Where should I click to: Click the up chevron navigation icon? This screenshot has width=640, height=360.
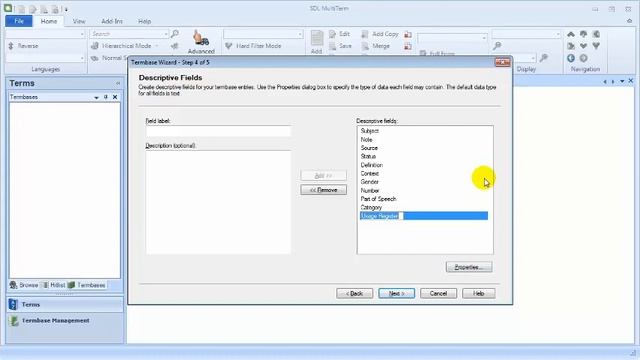tap(571, 34)
